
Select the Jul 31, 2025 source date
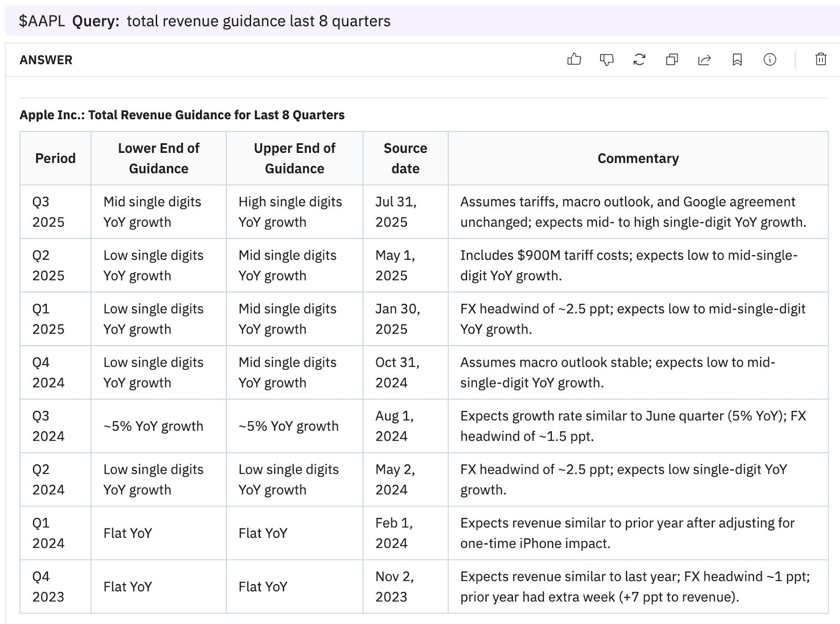coord(396,212)
